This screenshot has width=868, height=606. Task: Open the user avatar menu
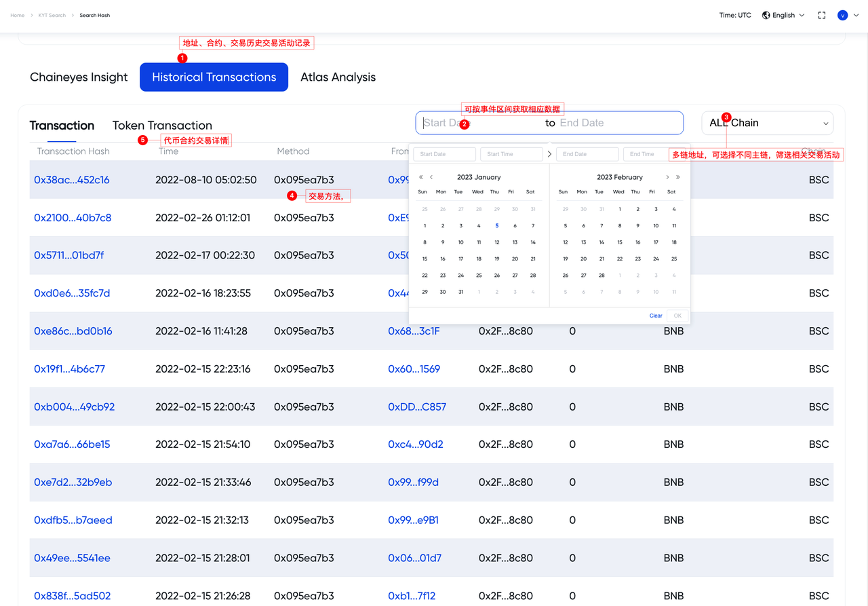[843, 15]
